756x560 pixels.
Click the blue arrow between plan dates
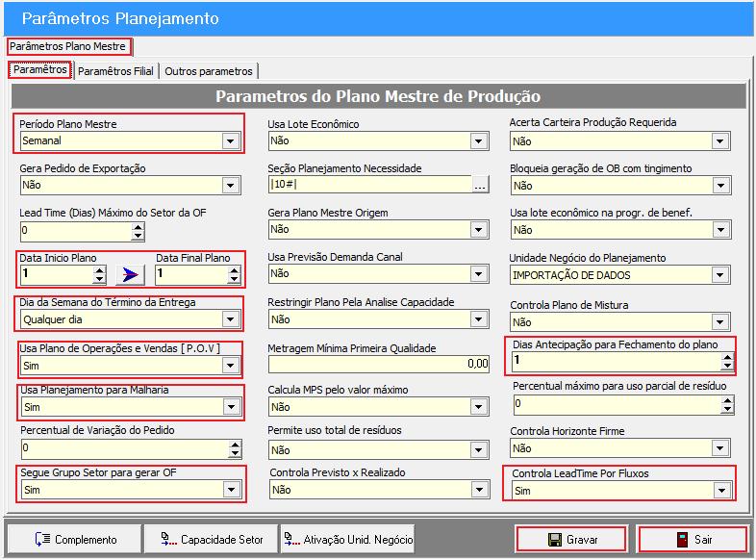coord(129,275)
